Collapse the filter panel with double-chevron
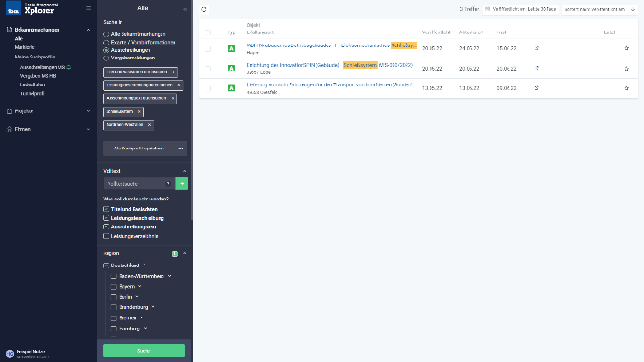This screenshot has width=644, height=362. pyautogui.click(x=185, y=9)
